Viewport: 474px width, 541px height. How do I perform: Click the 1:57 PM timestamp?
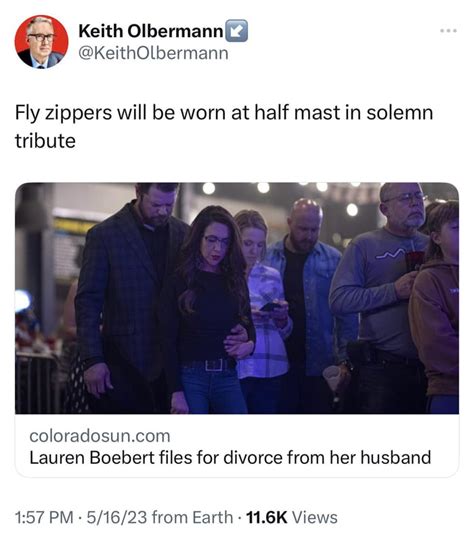[44, 518]
